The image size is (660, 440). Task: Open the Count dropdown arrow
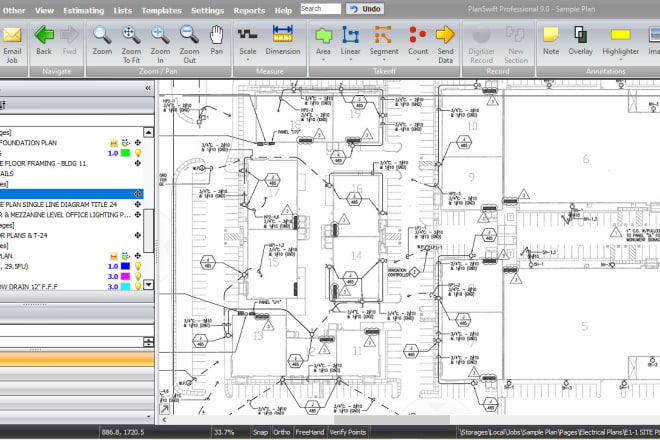coord(418,60)
